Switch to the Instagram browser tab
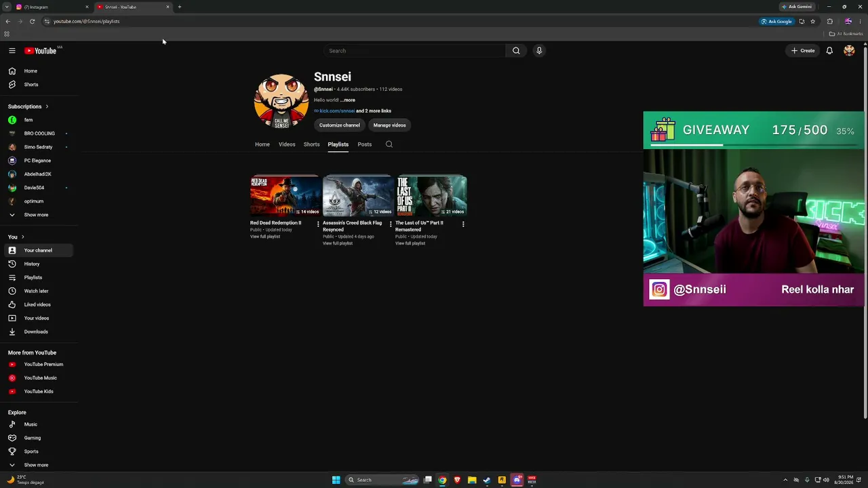Viewport: 868px width, 488px height. (x=52, y=7)
